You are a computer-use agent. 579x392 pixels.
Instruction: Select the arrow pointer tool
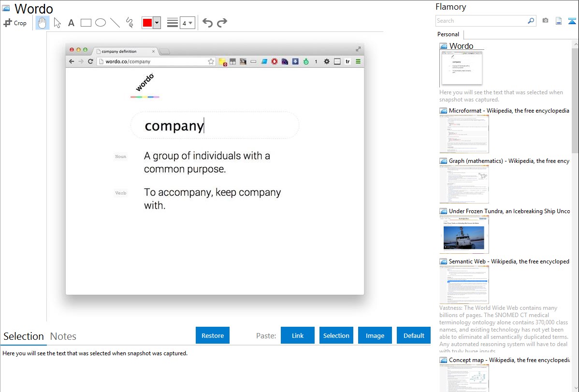57,23
